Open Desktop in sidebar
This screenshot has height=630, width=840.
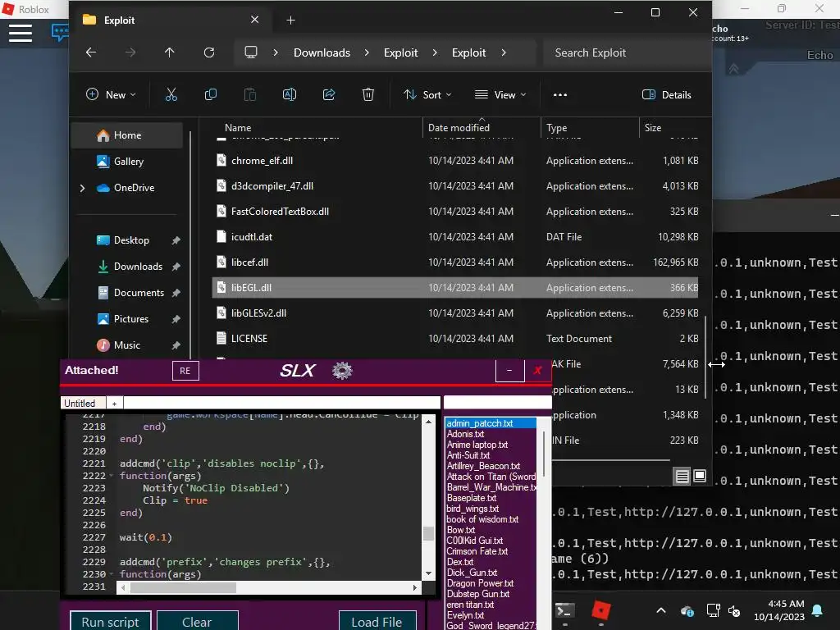(131, 240)
